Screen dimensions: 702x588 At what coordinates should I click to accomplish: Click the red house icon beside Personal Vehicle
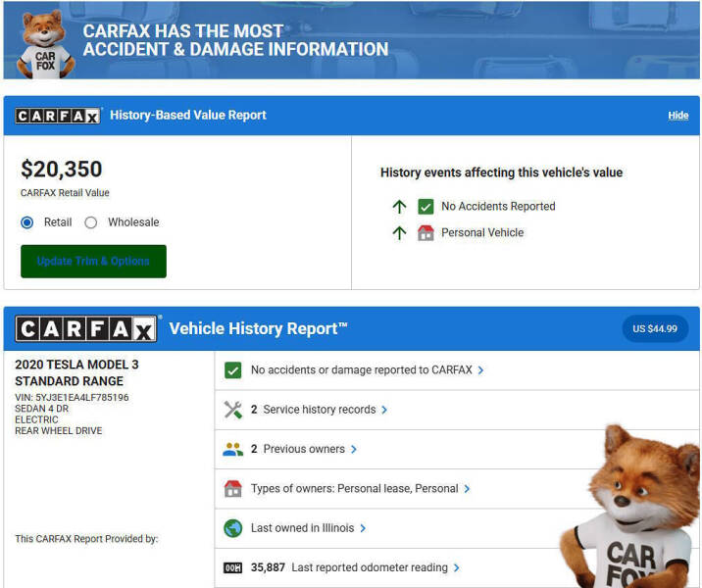point(426,233)
